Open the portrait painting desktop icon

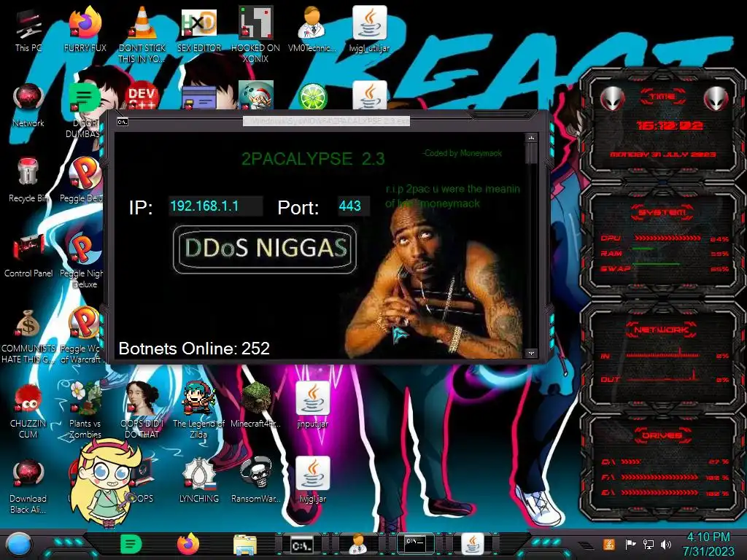tap(142, 411)
